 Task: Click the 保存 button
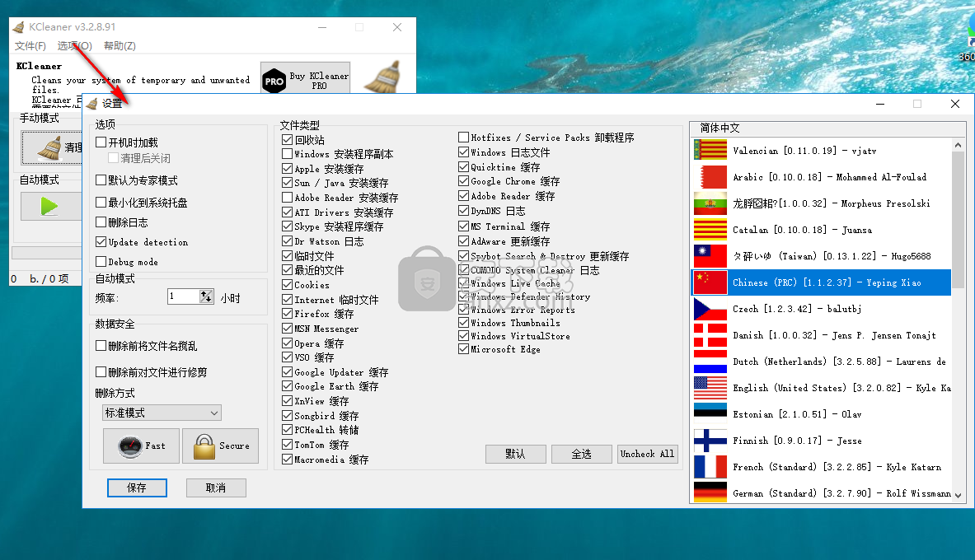click(x=137, y=488)
